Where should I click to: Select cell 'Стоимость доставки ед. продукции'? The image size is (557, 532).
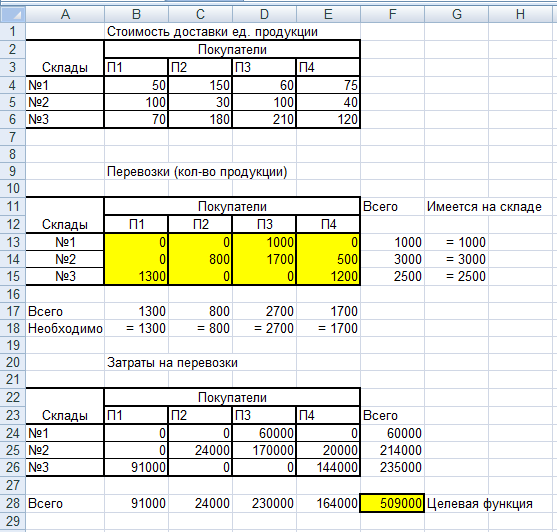coord(212,32)
